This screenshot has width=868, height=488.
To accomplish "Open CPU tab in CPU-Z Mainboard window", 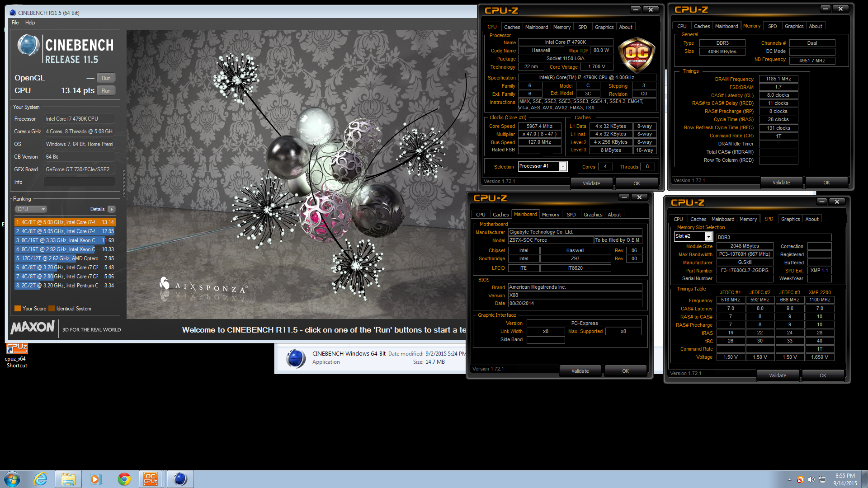I will [x=481, y=215].
